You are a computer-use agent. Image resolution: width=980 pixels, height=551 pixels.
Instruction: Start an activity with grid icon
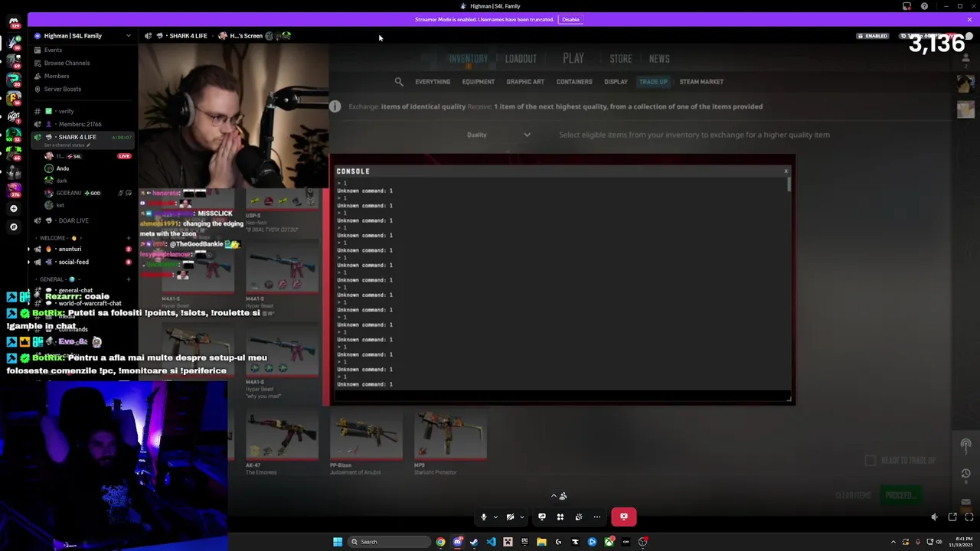pos(560,517)
